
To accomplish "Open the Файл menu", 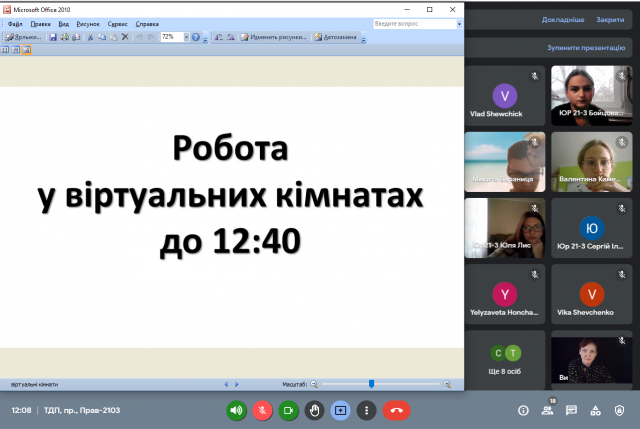I will point(15,24).
